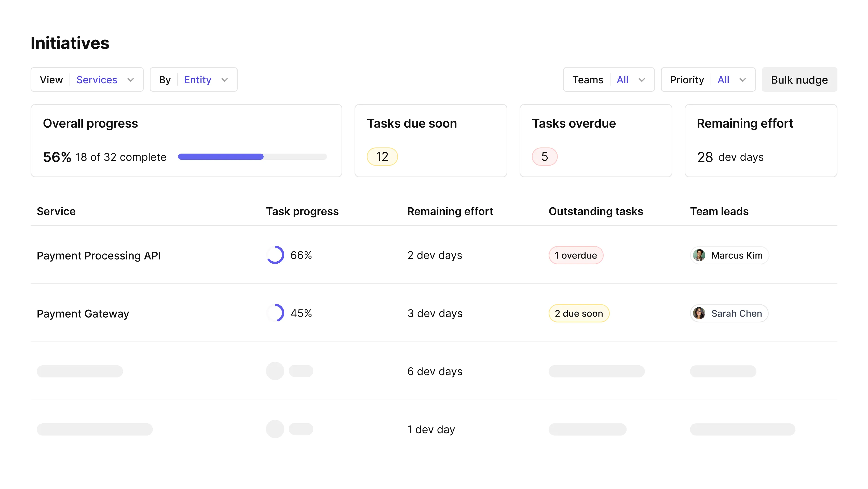Expand the Priority All filter
The width and height of the screenshot is (868, 489).
click(708, 79)
